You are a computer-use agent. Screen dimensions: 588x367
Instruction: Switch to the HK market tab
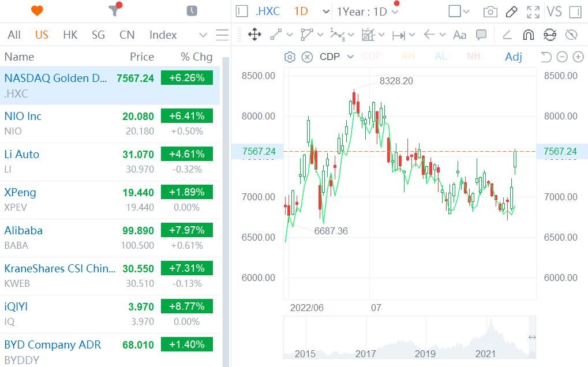pos(70,35)
